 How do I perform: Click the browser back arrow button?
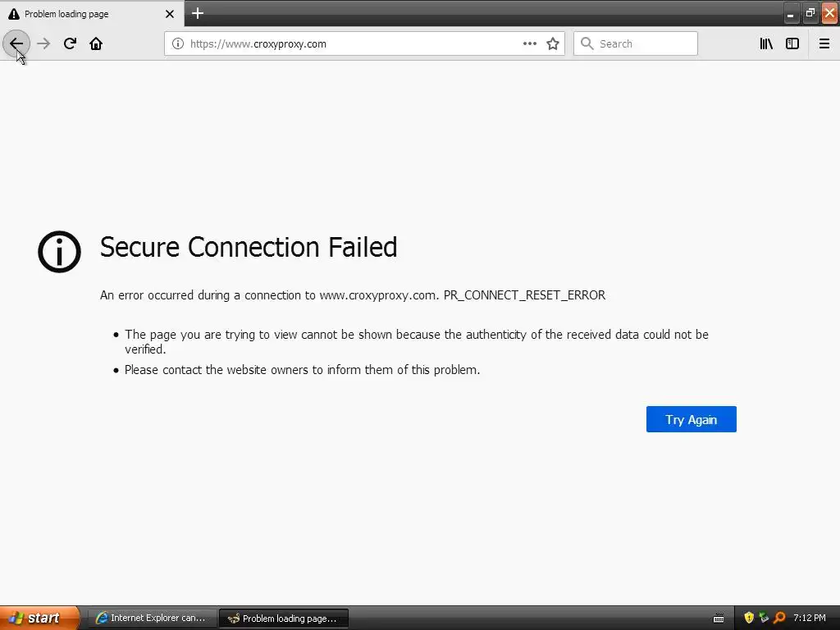click(16, 43)
